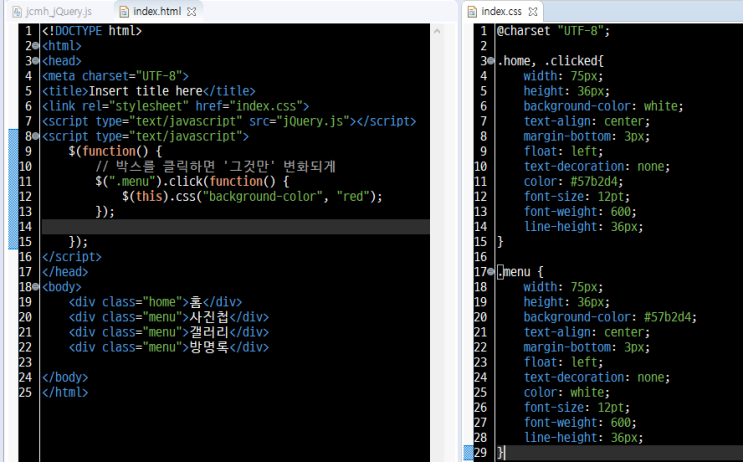Click the @charset "UTF-8" line in index.css
This screenshot has height=462, width=743.
553,31
